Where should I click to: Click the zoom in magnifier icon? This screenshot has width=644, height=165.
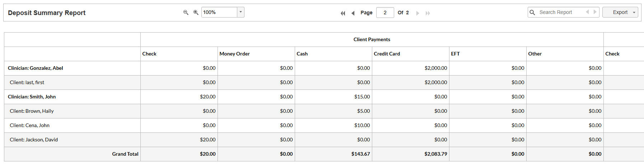(196, 12)
